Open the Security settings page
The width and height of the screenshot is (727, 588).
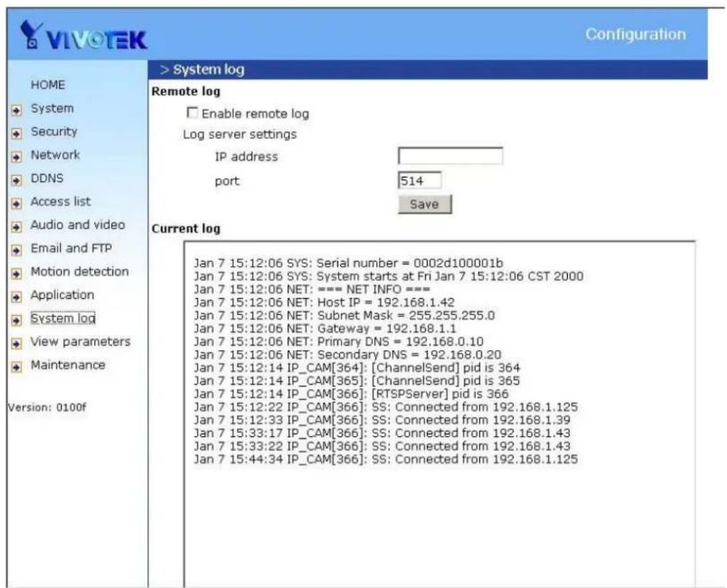[x=54, y=131]
